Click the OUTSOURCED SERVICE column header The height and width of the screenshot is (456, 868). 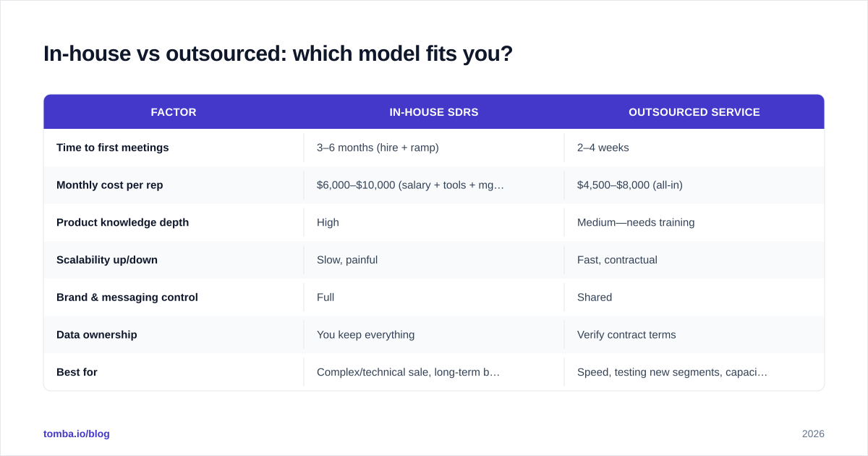(x=694, y=112)
